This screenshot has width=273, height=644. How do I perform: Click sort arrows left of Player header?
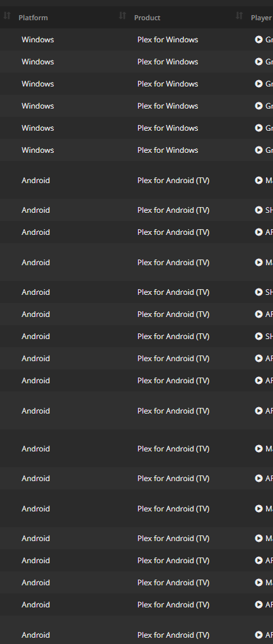239,16
